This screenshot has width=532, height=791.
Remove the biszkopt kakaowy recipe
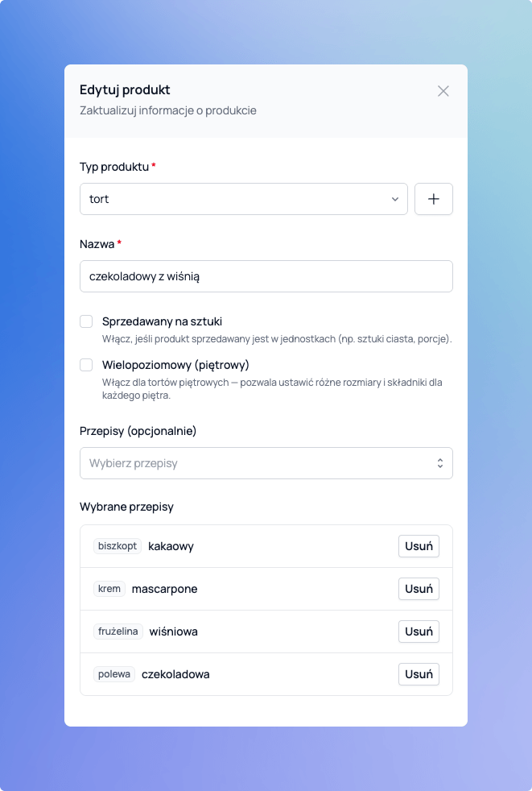pos(419,546)
